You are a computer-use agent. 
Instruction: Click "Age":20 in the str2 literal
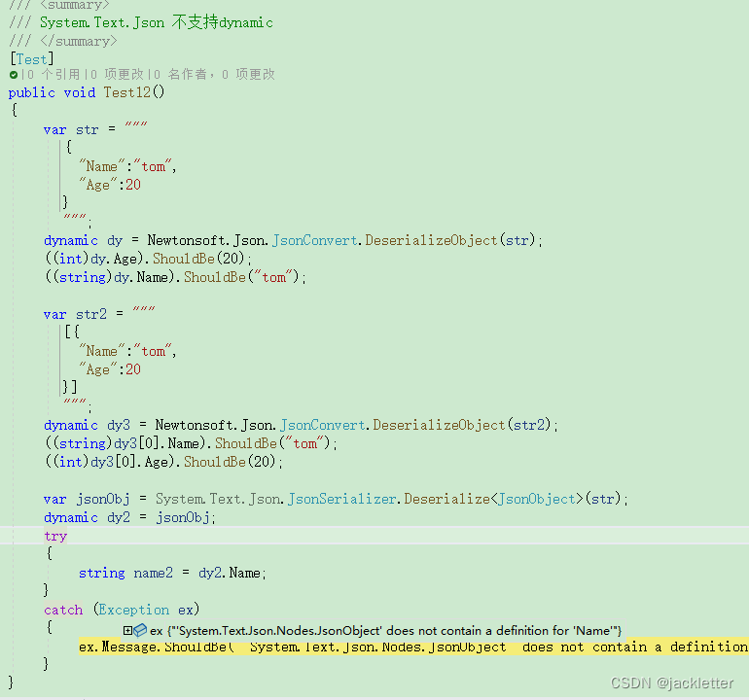pyautogui.click(x=110, y=369)
